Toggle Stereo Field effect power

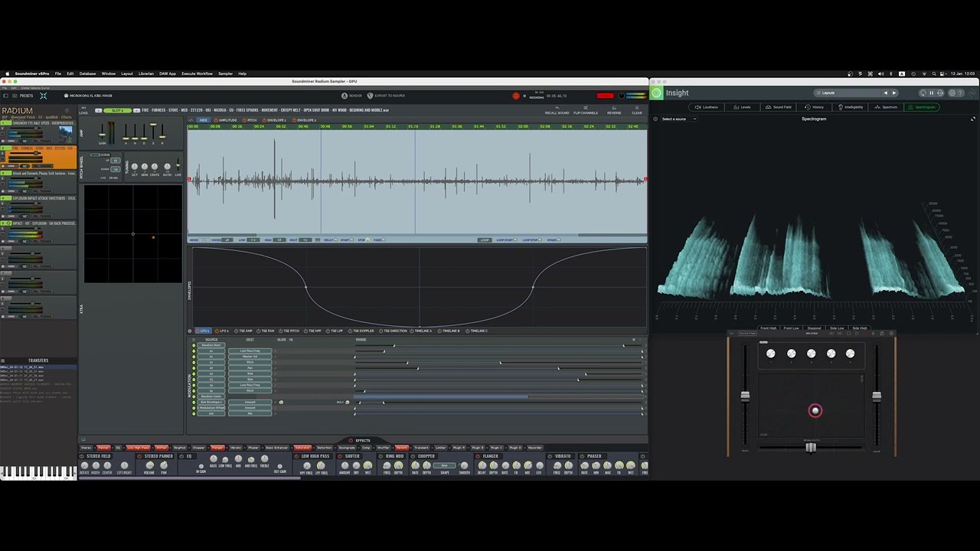pyautogui.click(x=83, y=456)
